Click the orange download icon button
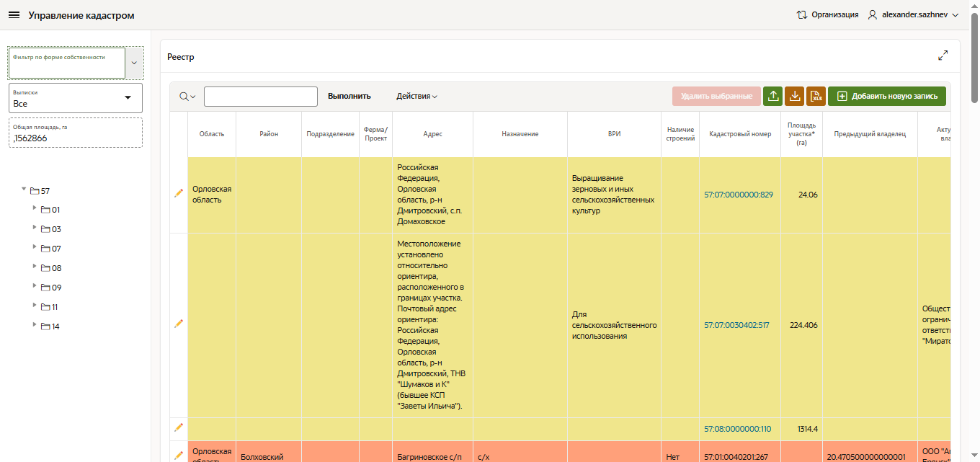 pos(794,97)
